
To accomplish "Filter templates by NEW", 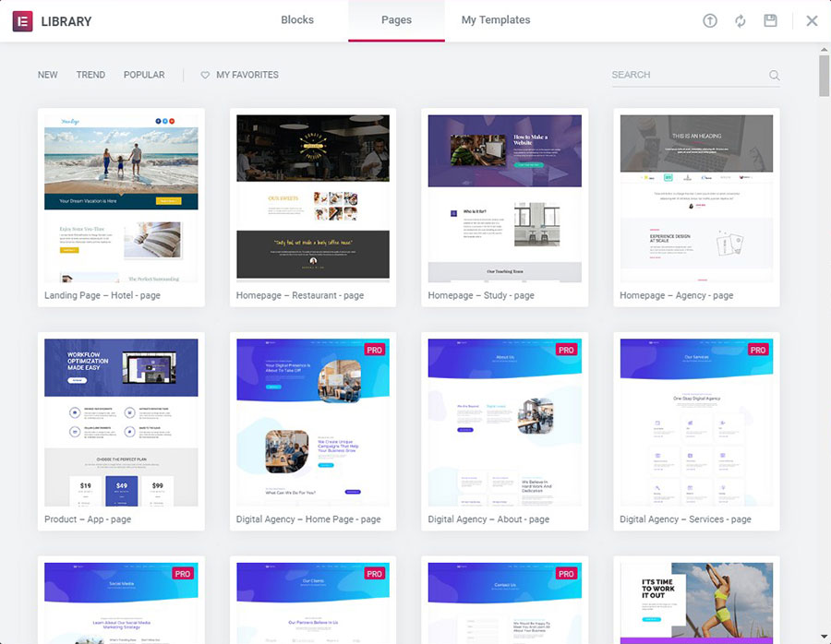I will 47,75.
